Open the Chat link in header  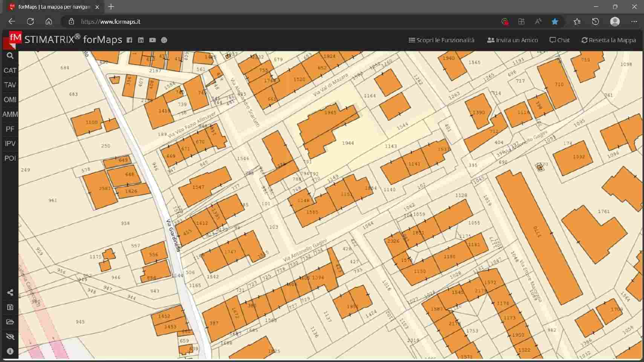[x=560, y=40]
